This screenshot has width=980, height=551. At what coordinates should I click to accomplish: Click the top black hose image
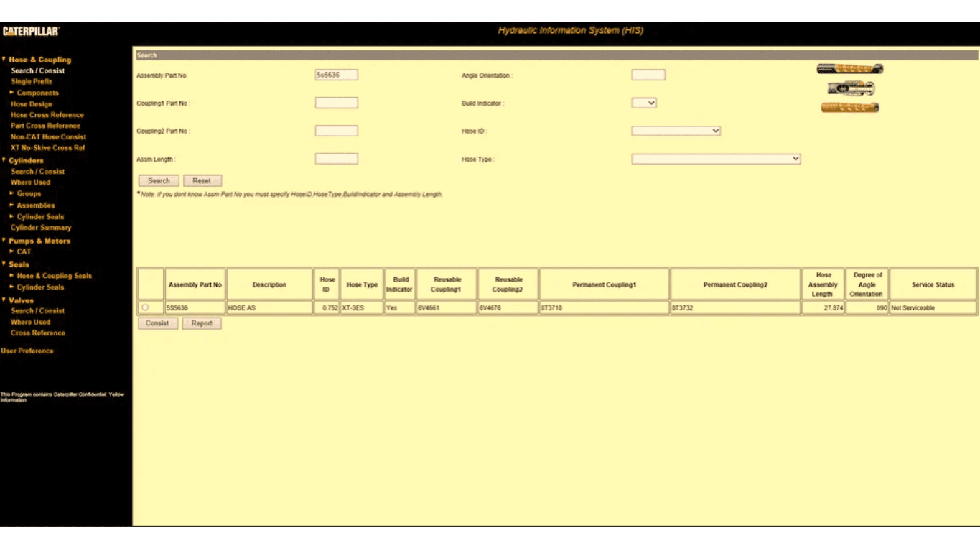849,69
